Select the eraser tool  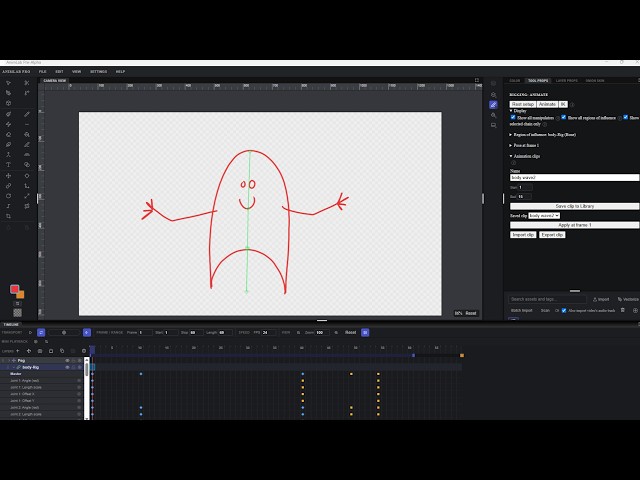tap(8, 134)
